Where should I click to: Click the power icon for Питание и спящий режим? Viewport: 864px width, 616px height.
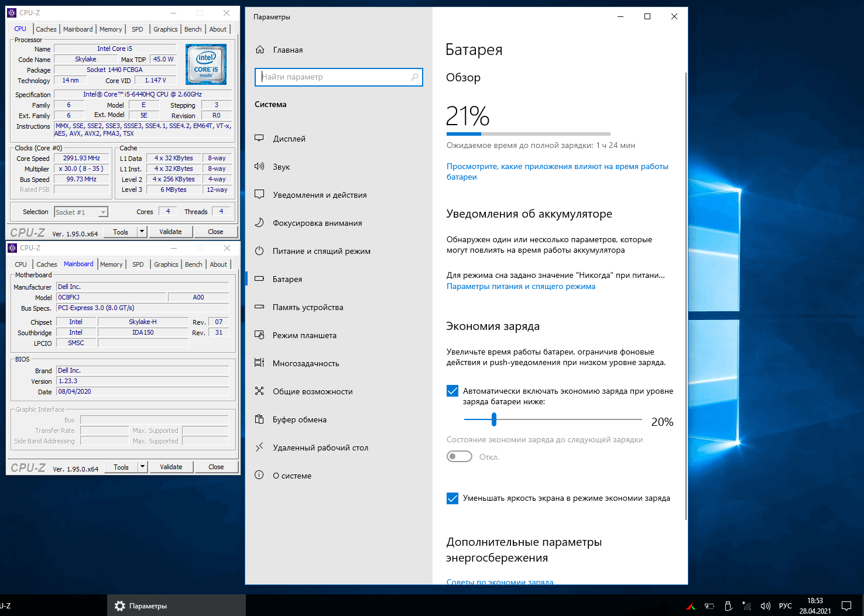tap(259, 251)
